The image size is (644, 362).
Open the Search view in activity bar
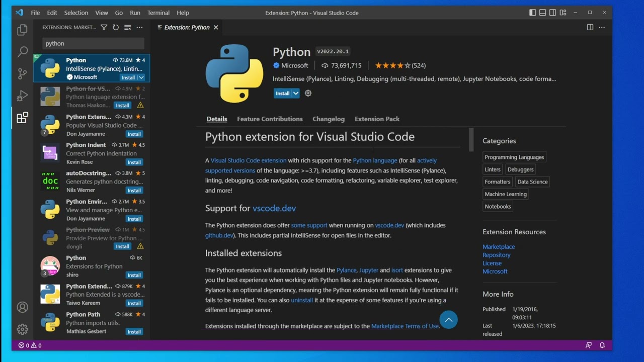(x=22, y=52)
